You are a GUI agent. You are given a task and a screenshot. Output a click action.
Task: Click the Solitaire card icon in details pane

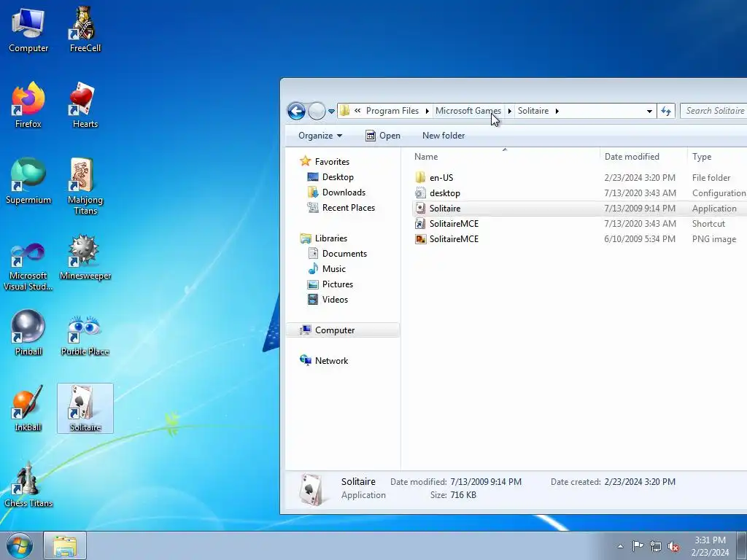tap(312, 489)
